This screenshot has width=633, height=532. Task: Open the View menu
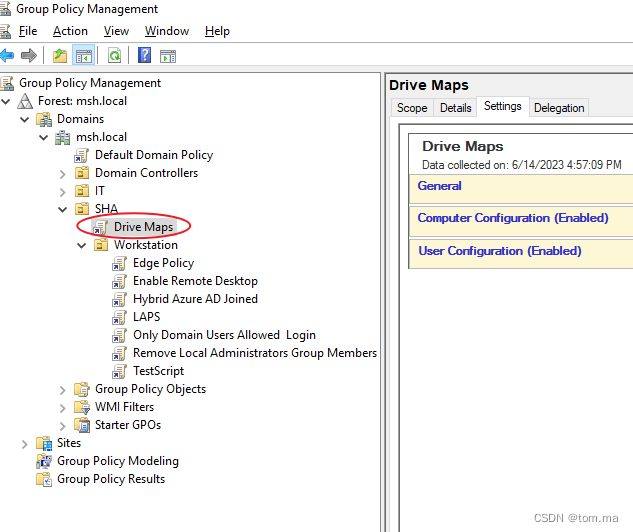[116, 31]
